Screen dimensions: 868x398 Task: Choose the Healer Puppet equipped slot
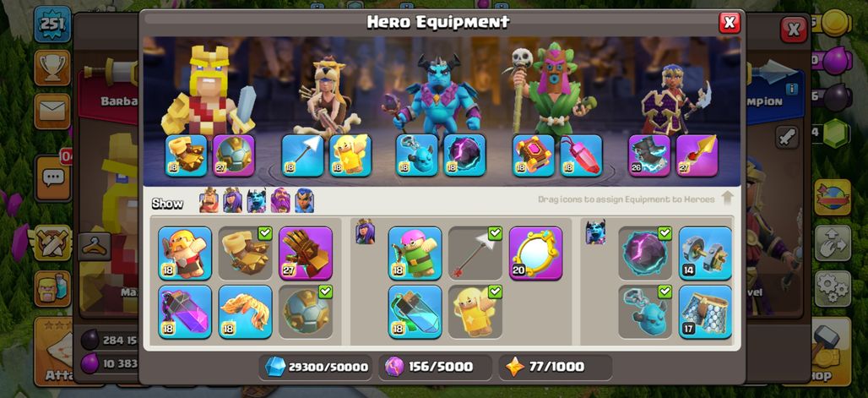click(350, 155)
